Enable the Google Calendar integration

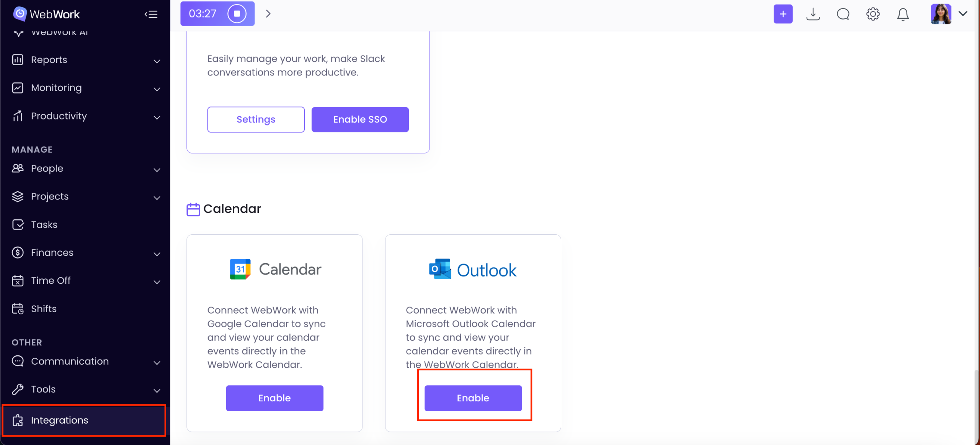click(x=274, y=398)
